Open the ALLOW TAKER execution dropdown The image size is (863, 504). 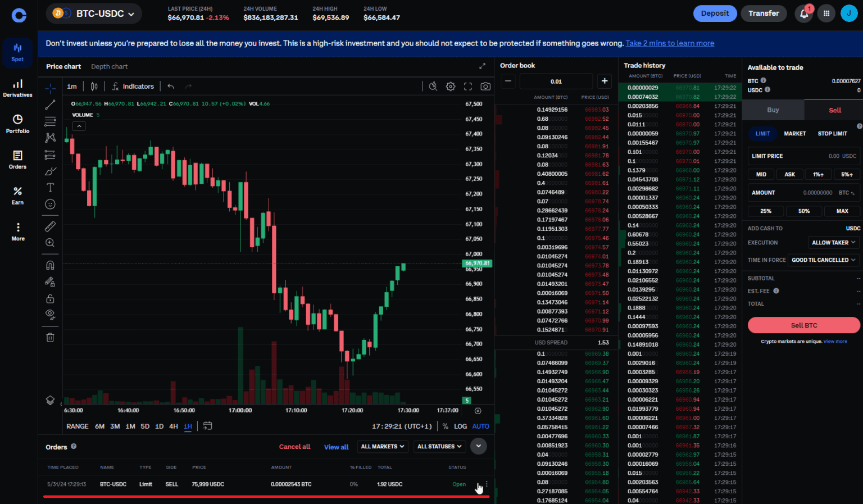[834, 243]
